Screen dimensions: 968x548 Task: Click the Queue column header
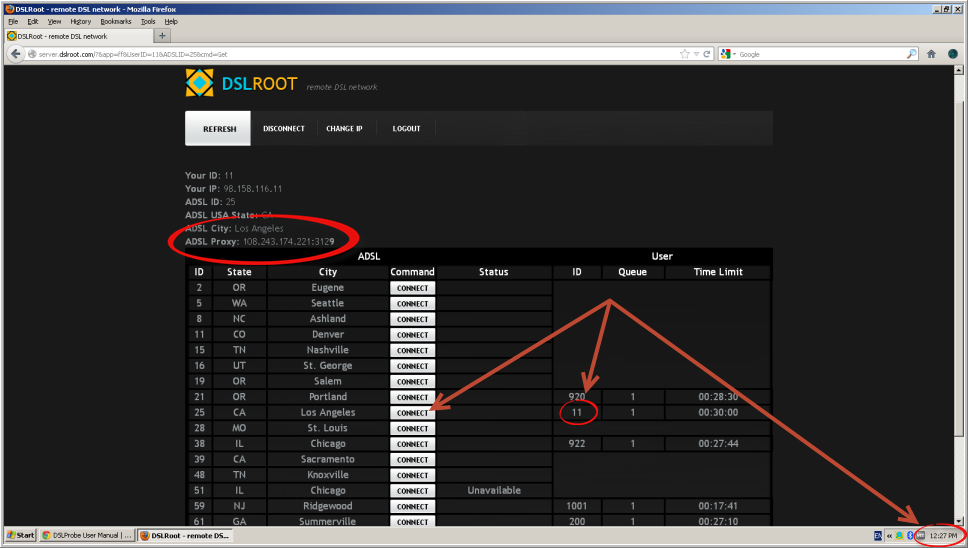(x=633, y=272)
